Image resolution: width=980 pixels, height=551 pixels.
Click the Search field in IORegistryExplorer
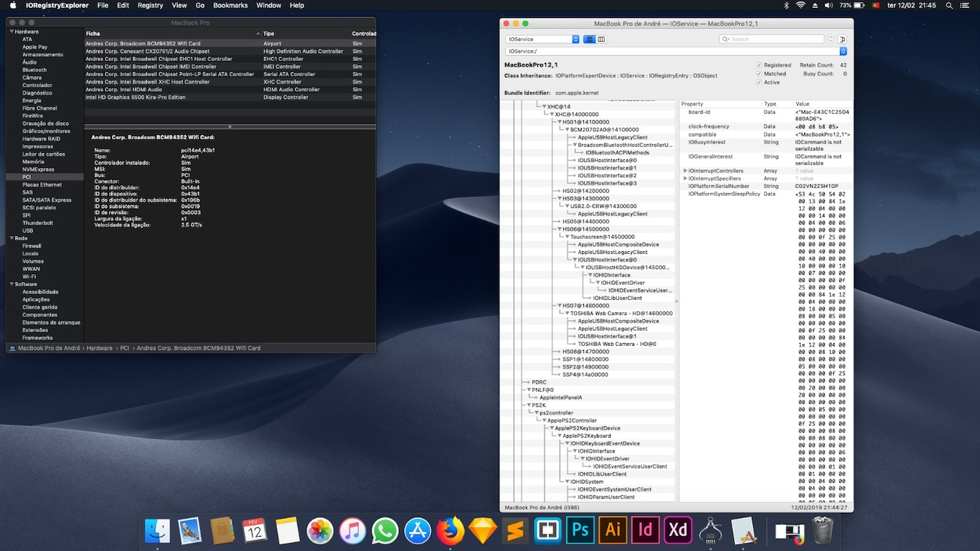[772, 39]
